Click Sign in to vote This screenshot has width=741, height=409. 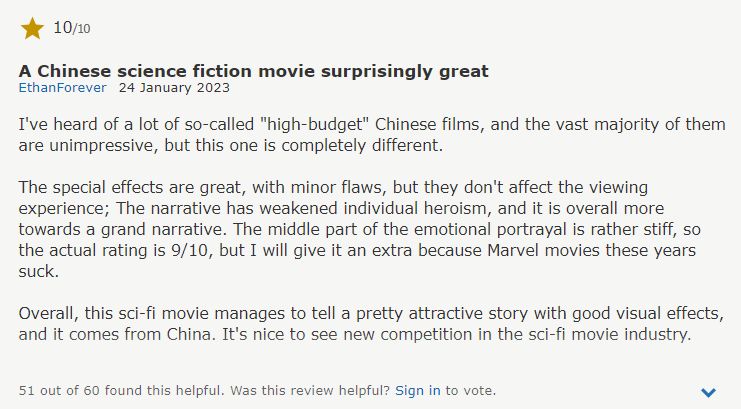click(x=418, y=391)
